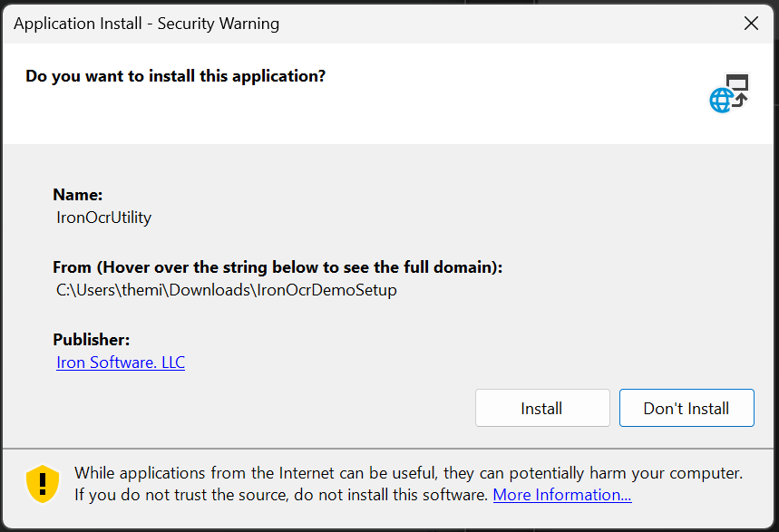Image resolution: width=779 pixels, height=532 pixels.
Task: Choose the Don't Install button
Action: 686,408
